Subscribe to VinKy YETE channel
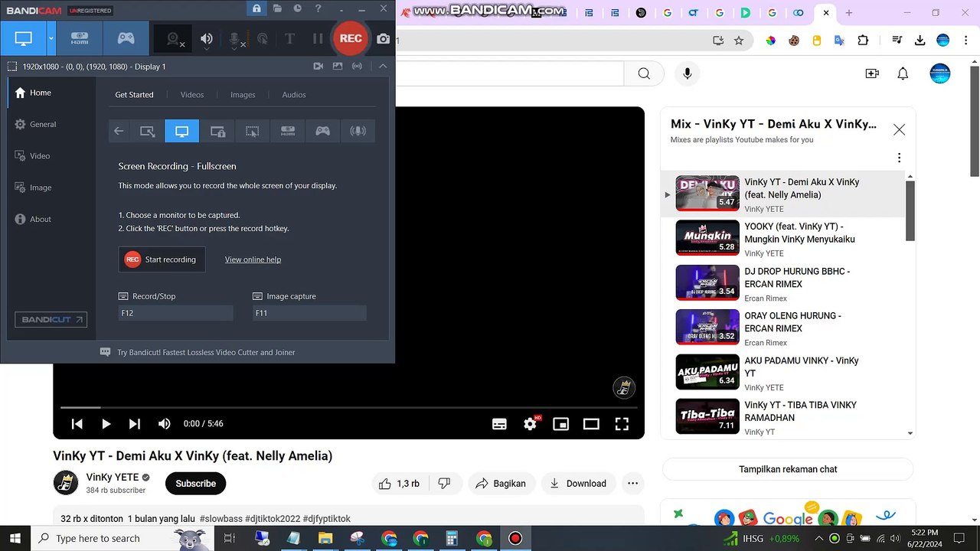The image size is (980, 551). click(x=195, y=484)
